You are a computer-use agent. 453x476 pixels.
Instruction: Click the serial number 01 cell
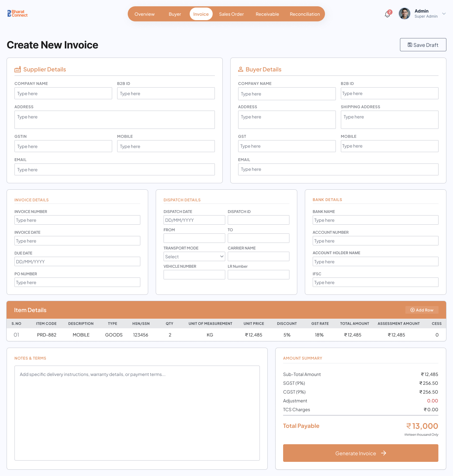tap(16, 335)
